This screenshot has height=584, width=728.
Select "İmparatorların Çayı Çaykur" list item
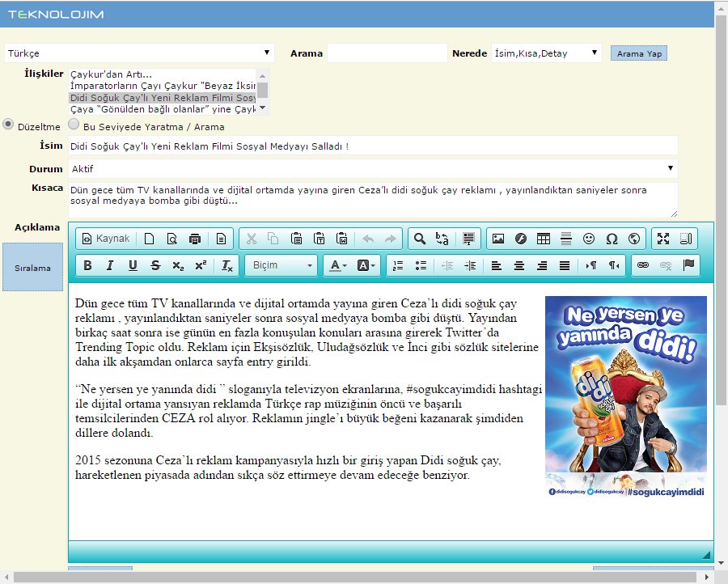162,86
